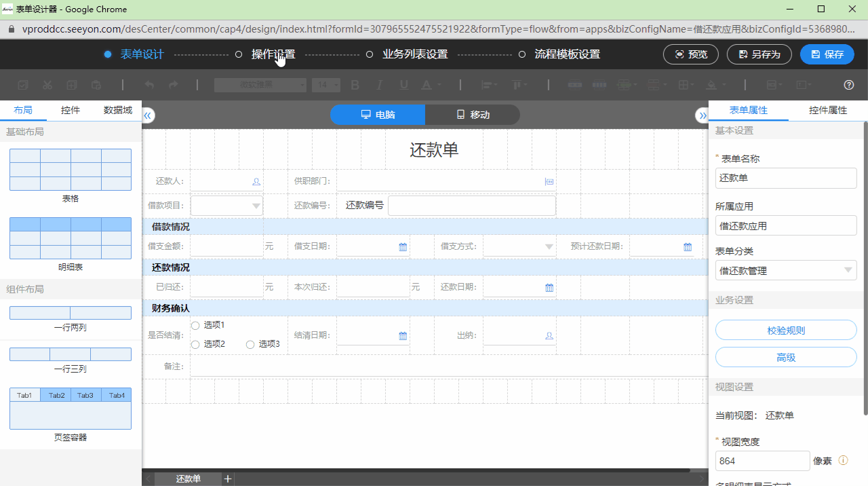Screen dimensions: 868x486
Task: Focus the 表单名称 input field
Action: 786,179
